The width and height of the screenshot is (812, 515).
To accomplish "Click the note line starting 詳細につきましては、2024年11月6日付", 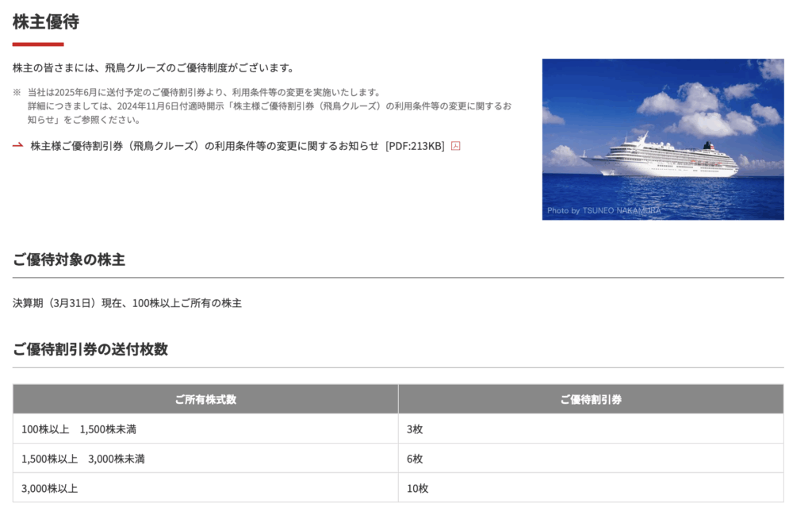I will pos(270,106).
